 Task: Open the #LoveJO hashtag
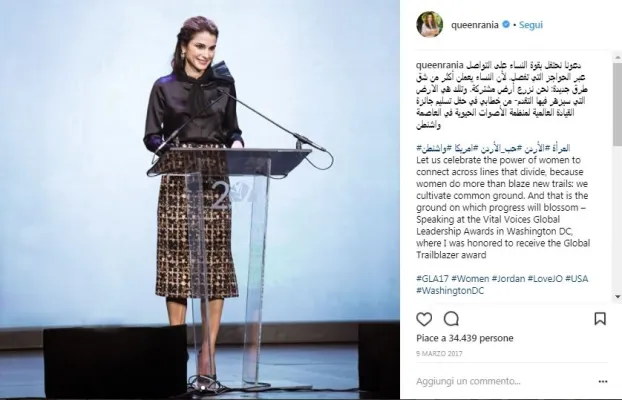(545, 279)
